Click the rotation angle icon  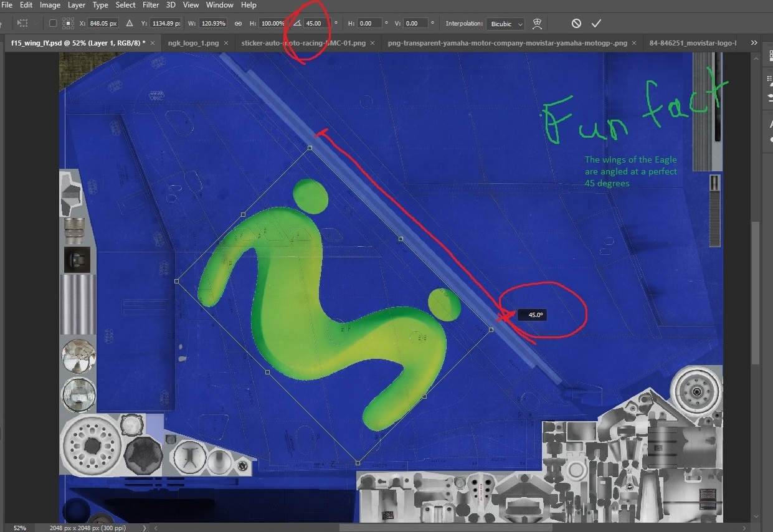[x=296, y=24]
